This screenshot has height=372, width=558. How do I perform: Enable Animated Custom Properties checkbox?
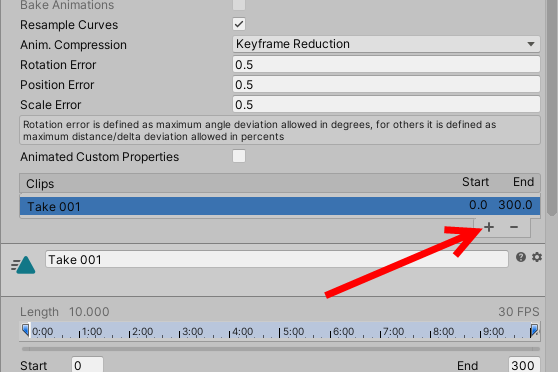(239, 156)
